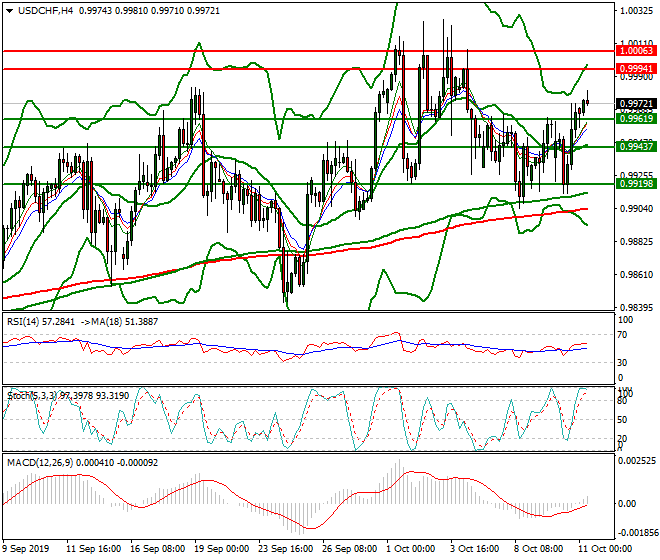Click the 19 Sep 00:00 time label
The width and height of the screenshot is (660, 560).
(x=221, y=549)
